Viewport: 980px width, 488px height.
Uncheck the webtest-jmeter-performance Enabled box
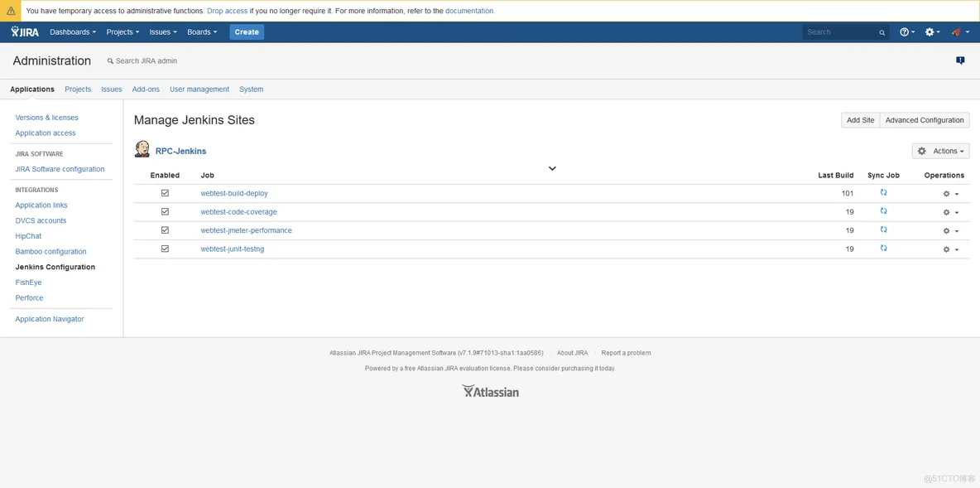tap(165, 230)
